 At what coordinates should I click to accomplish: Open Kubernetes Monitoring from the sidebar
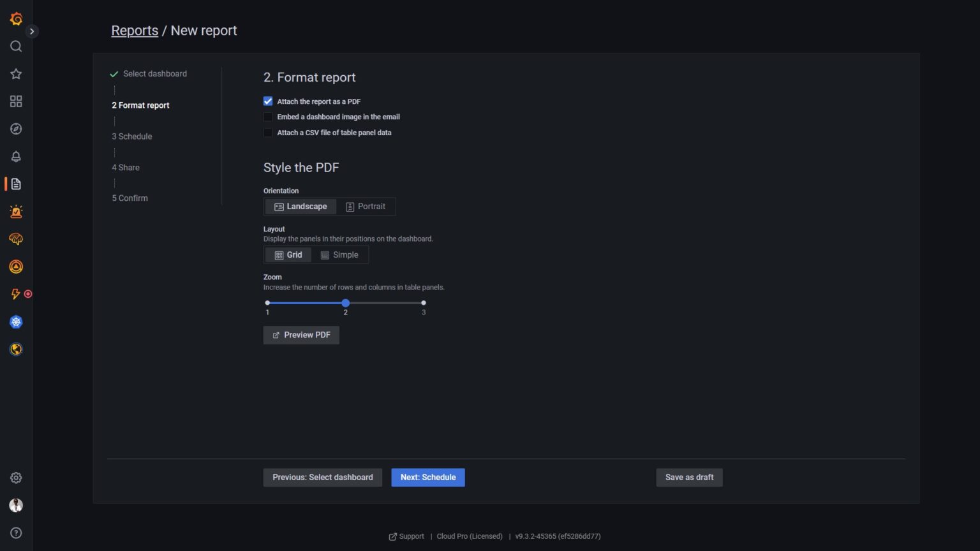(15, 321)
